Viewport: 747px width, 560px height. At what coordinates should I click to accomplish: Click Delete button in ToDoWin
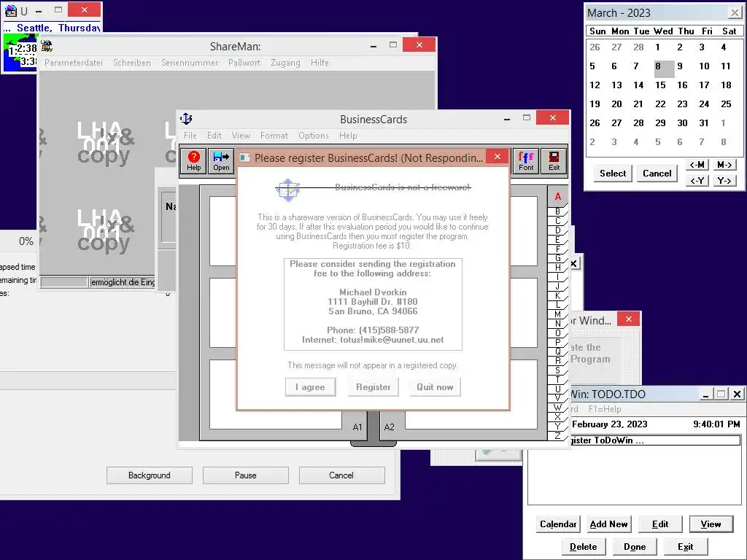(x=583, y=547)
